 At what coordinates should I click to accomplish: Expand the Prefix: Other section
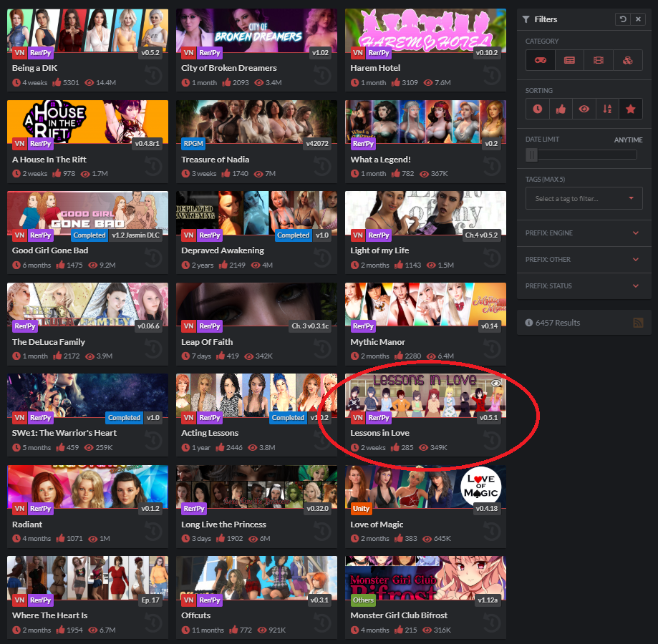584,259
